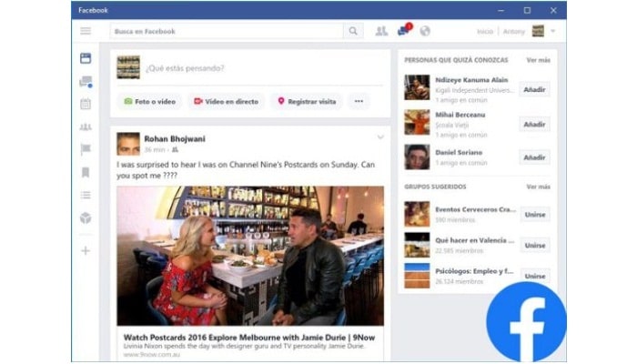Open the list icon in sidebar

86,196
